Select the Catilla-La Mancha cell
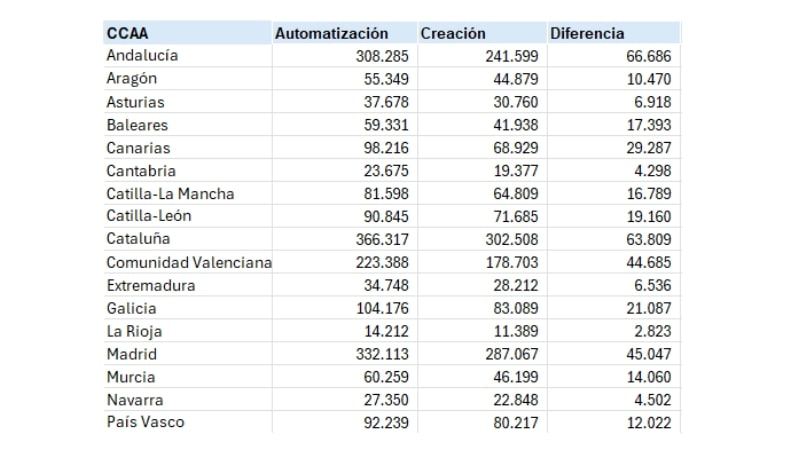 click(x=170, y=194)
